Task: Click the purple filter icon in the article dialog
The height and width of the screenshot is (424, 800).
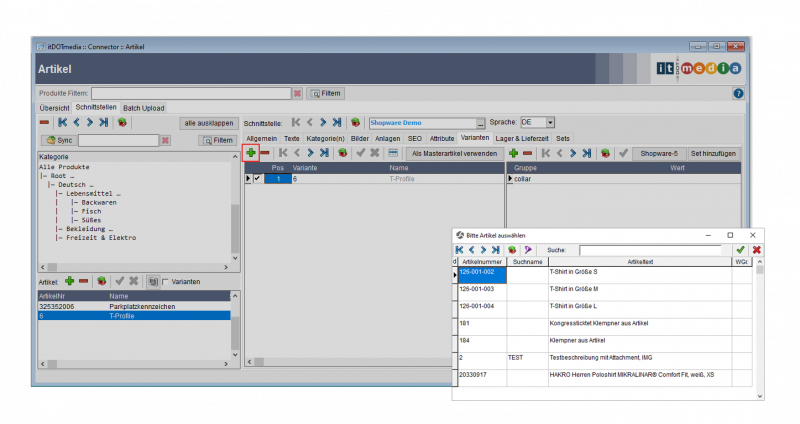Action: click(x=527, y=250)
